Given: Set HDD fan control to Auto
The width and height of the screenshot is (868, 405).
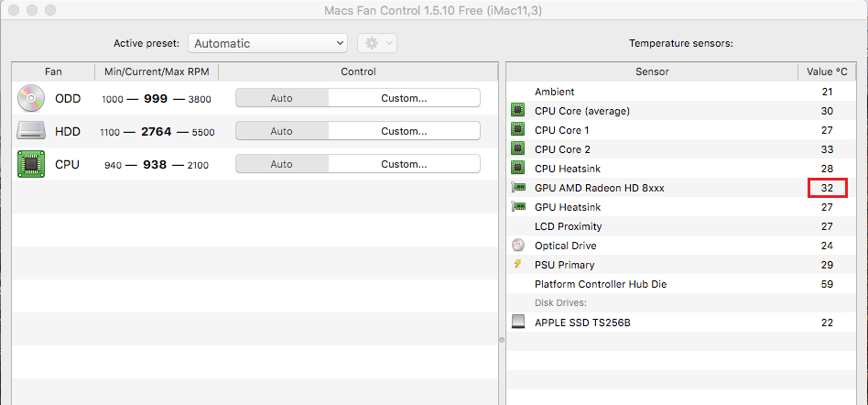Looking at the screenshot, I should point(282,131).
